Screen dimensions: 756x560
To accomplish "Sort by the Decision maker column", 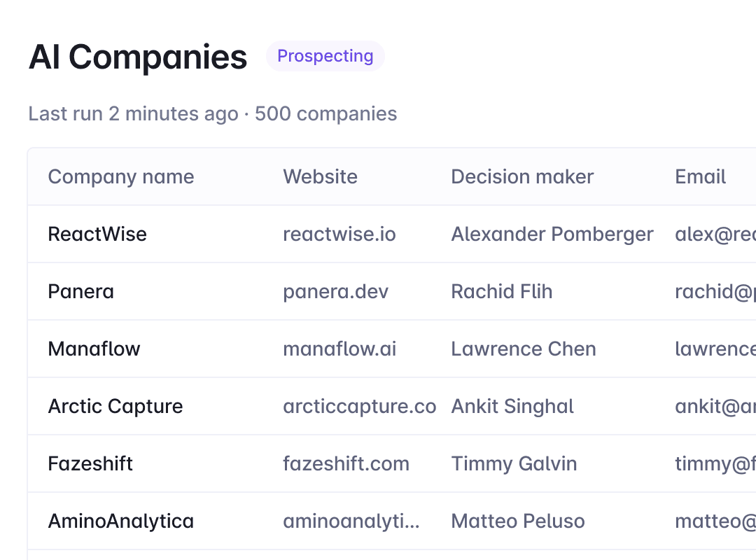I will [x=522, y=176].
